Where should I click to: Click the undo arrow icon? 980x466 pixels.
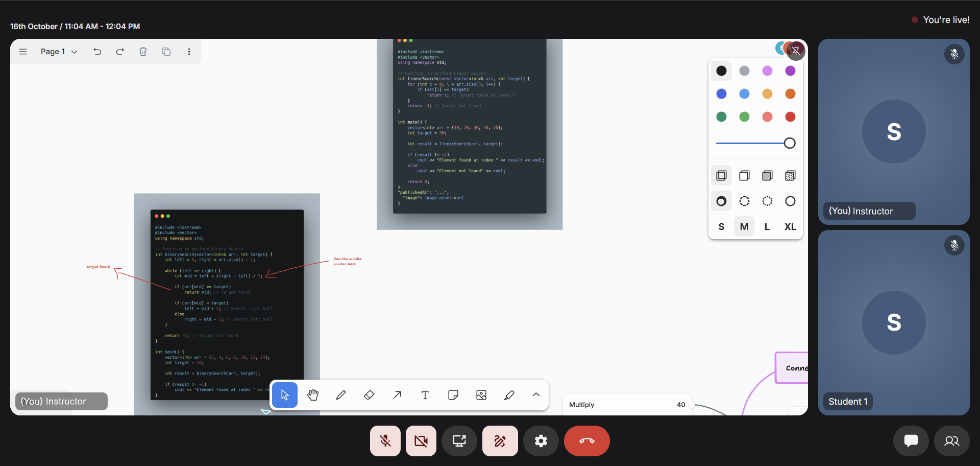(x=97, y=52)
